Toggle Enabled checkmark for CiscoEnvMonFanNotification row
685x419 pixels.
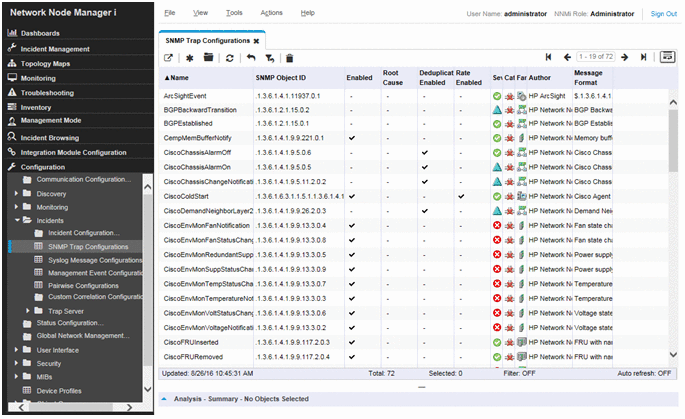pyautogui.click(x=352, y=225)
